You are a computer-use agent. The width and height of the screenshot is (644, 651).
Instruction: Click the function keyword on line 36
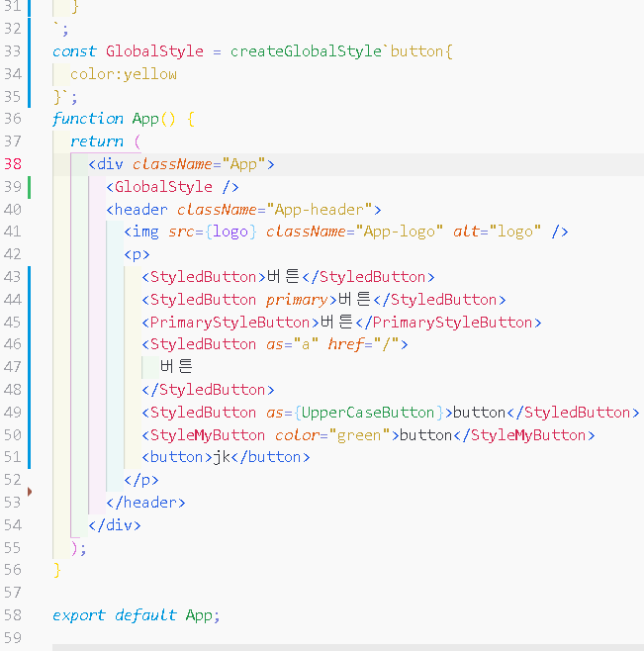88,119
